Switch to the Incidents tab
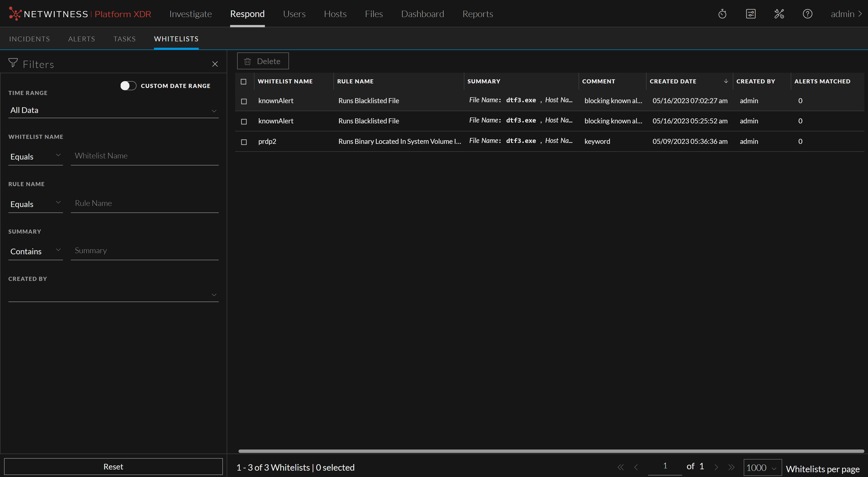 click(x=29, y=39)
